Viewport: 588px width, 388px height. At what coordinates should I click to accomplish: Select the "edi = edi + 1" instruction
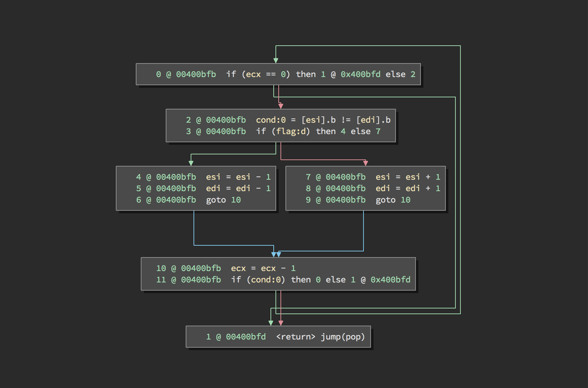coord(408,188)
